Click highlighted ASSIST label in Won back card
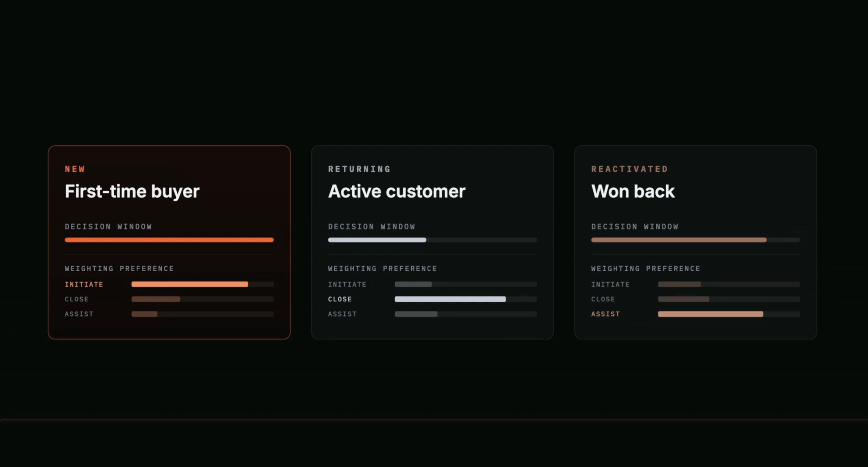 click(605, 314)
